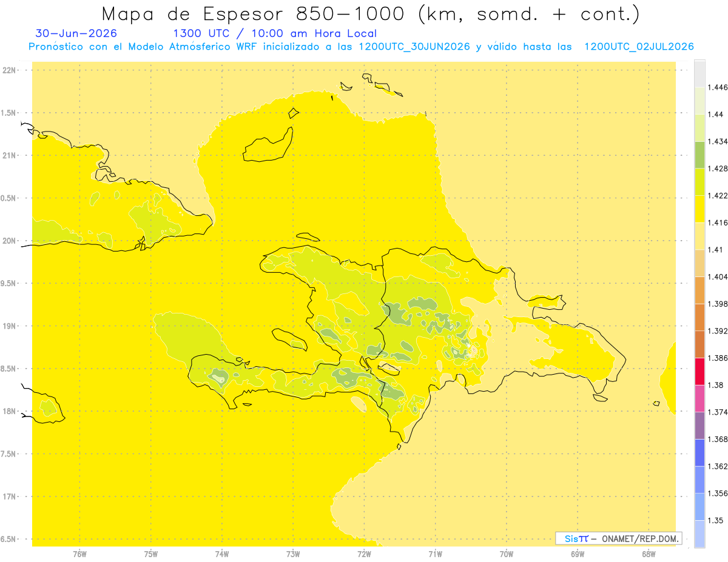Image resolution: width=728 pixels, height=562 pixels.
Task: Click latitude label "17N"
Action: 10,497
